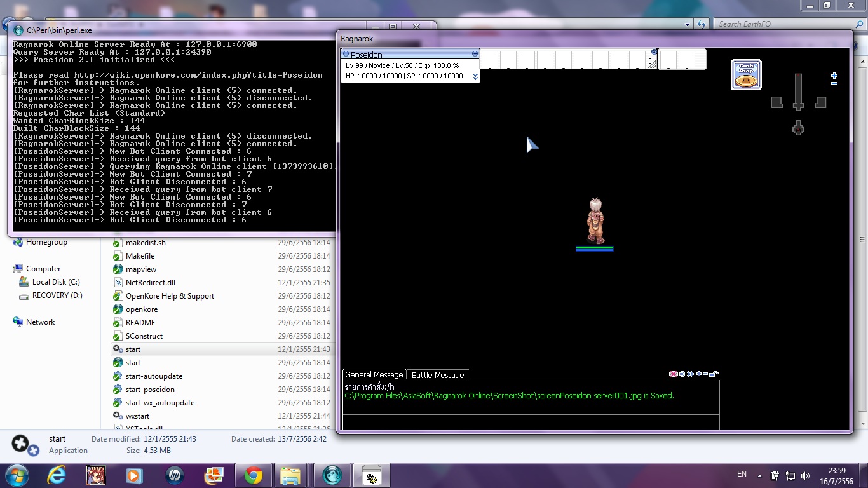Open Local Disk (C:) in navigation pane
The image size is (868, 488).
click(x=56, y=282)
